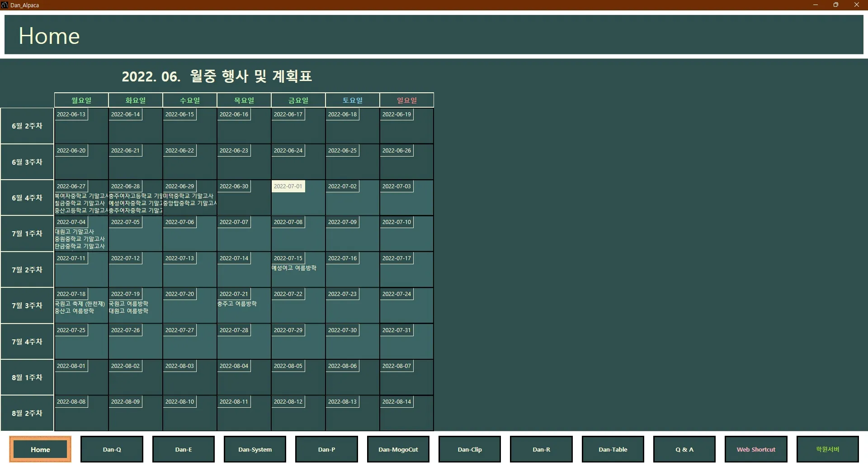Click the 목요일 column header
Screen dimensions: 868x467
244,100
